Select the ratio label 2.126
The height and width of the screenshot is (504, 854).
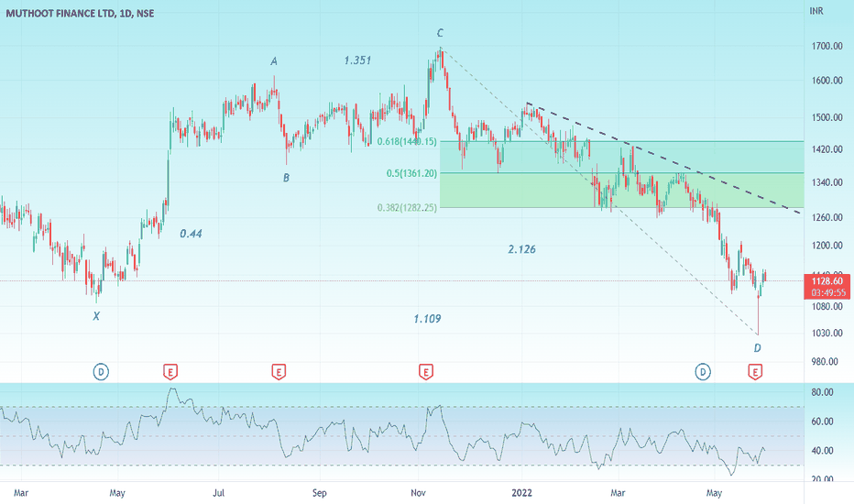[x=521, y=249]
